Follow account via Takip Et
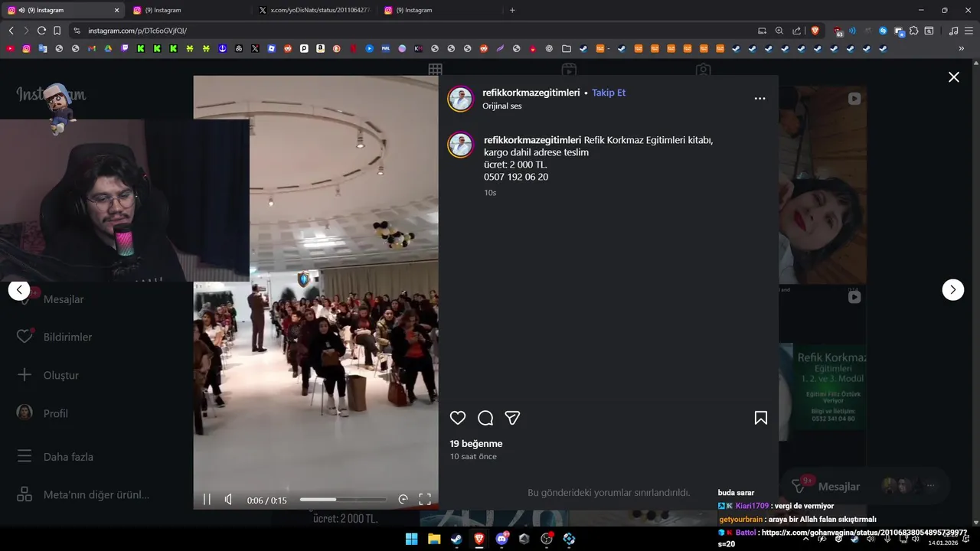Viewport: 980px width, 551px height. point(609,93)
